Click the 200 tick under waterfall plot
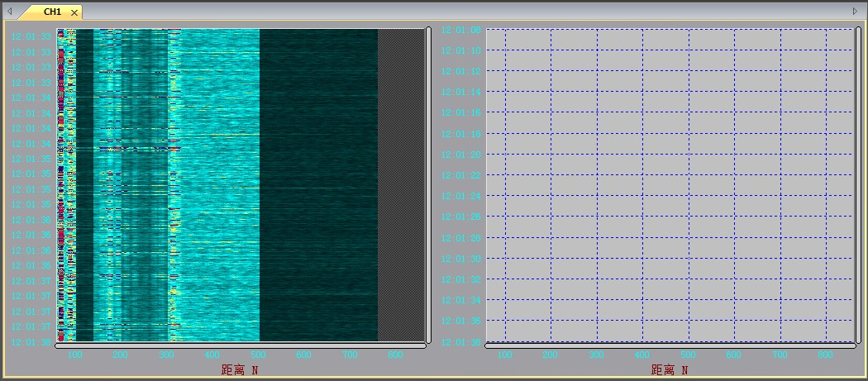Viewport: 868px width, 381px height. (120, 355)
